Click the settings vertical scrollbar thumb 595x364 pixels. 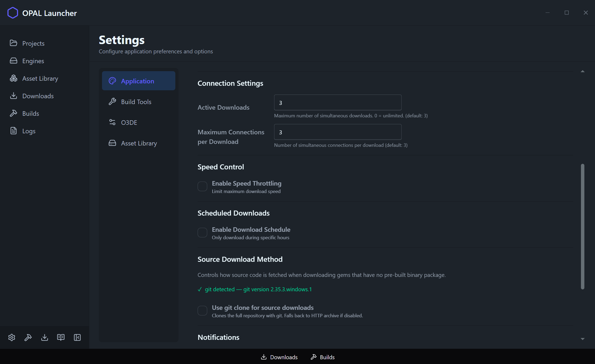(583, 226)
